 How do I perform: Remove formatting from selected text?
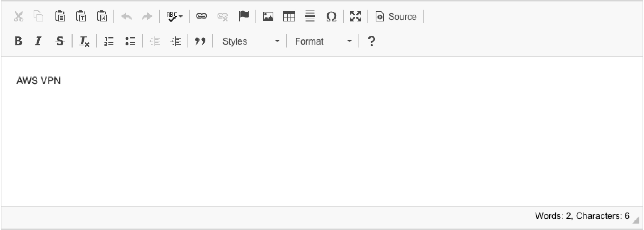tap(84, 41)
